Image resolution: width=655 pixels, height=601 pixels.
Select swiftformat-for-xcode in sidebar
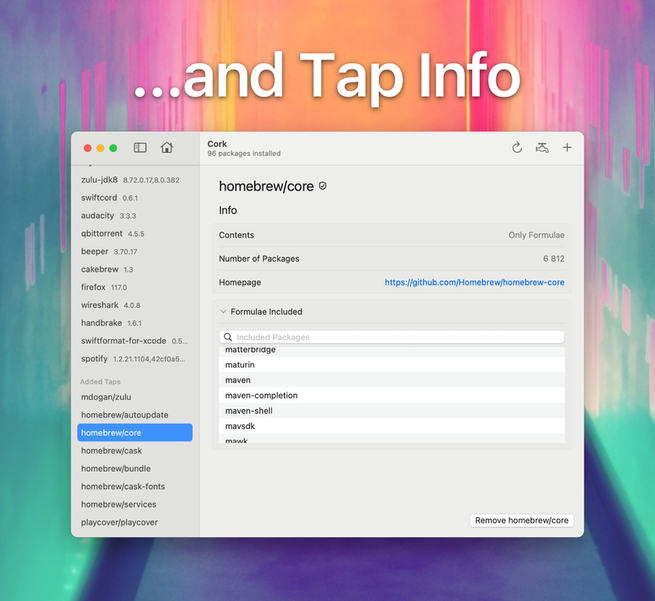coord(135,341)
